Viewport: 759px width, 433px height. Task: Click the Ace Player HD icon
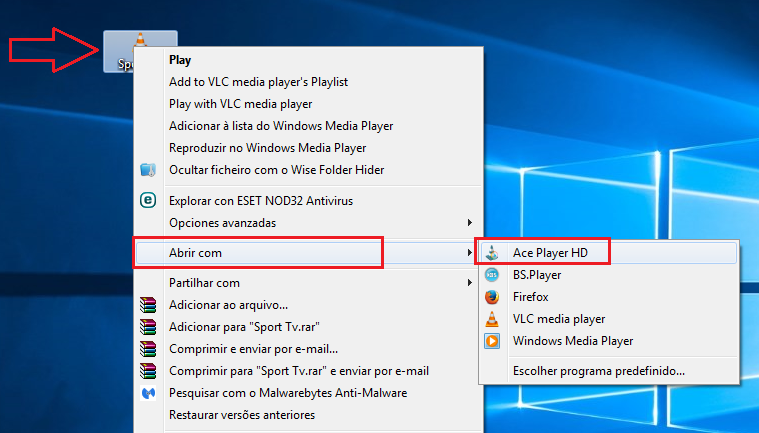(x=492, y=253)
